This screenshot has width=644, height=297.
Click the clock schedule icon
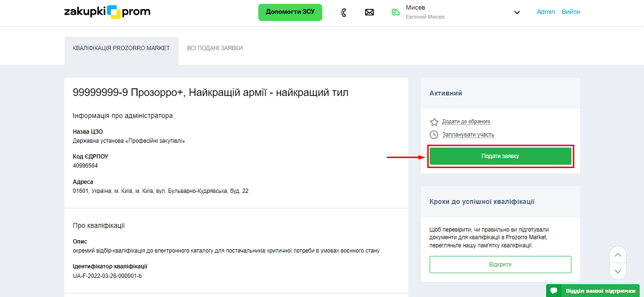434,135
